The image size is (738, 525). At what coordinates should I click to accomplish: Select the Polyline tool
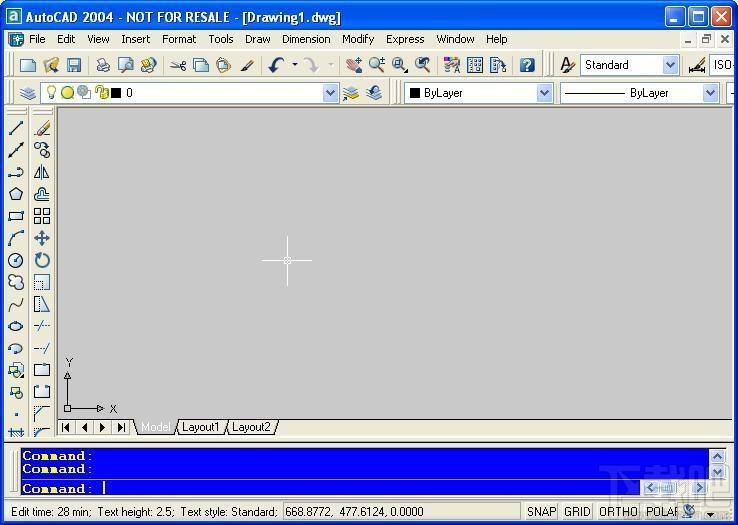tap(16, 172)
